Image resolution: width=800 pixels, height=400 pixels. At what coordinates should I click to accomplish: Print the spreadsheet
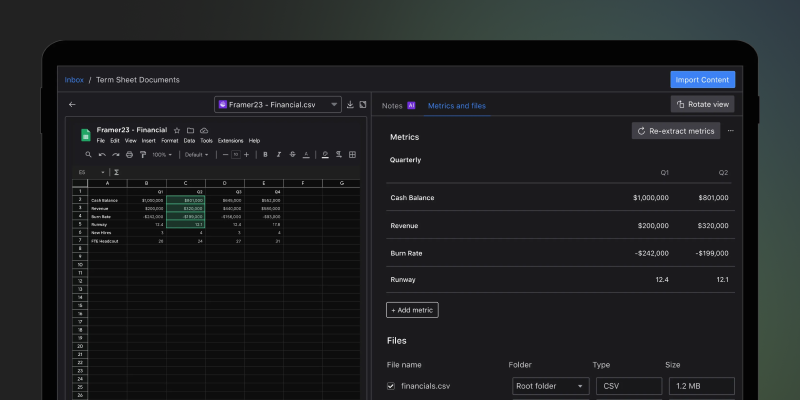click(x=130, y=155)
